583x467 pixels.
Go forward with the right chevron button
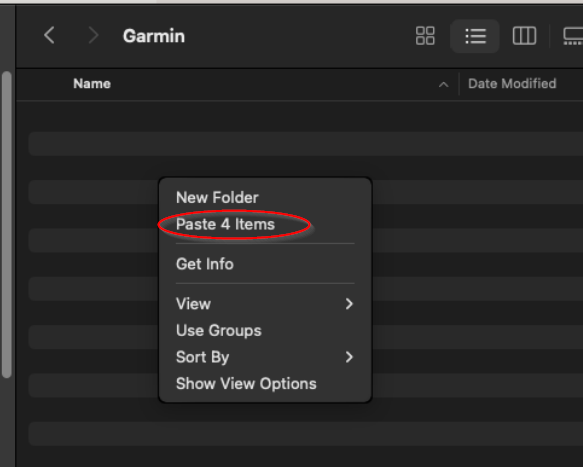pos(93,36)
